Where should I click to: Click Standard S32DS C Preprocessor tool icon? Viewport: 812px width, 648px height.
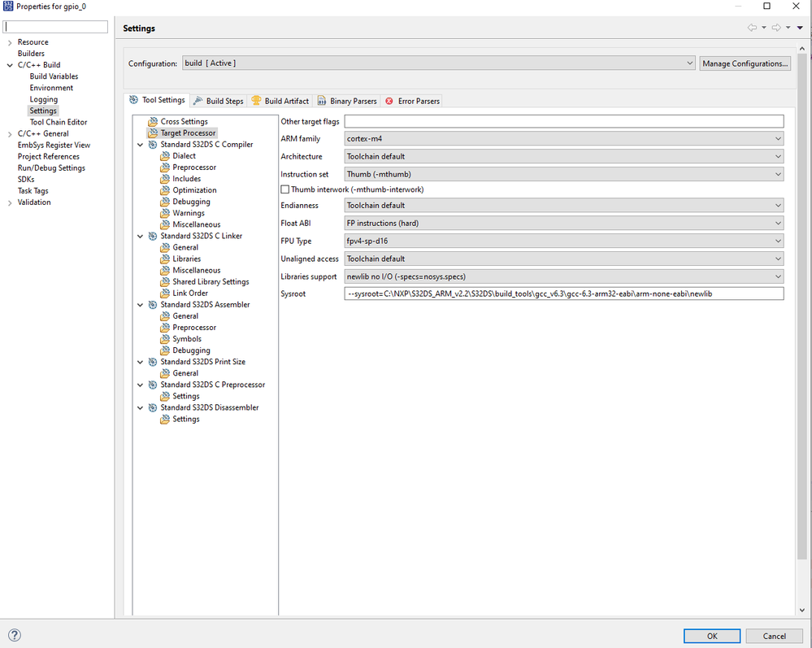[x=153, y=385]
